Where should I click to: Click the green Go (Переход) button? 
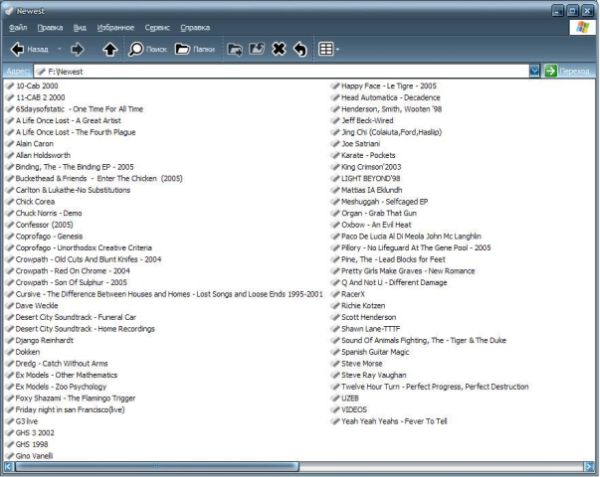(x=568, y=71)
